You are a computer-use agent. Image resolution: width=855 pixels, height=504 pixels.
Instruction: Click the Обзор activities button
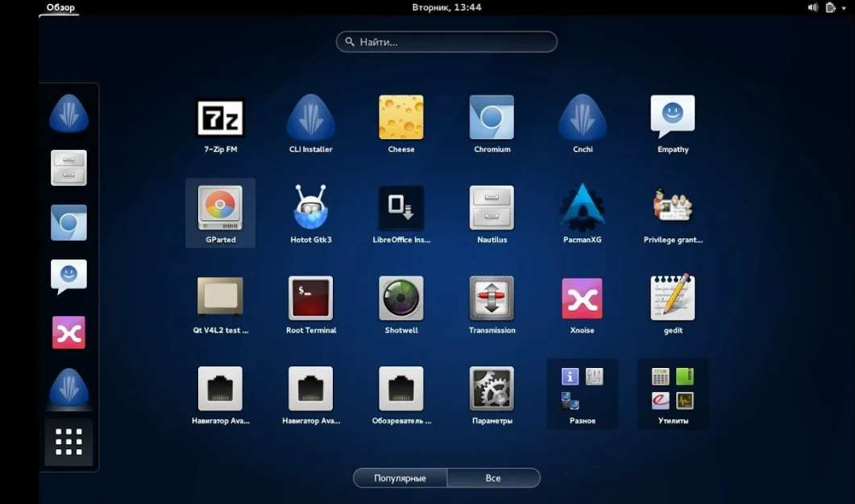60,7
